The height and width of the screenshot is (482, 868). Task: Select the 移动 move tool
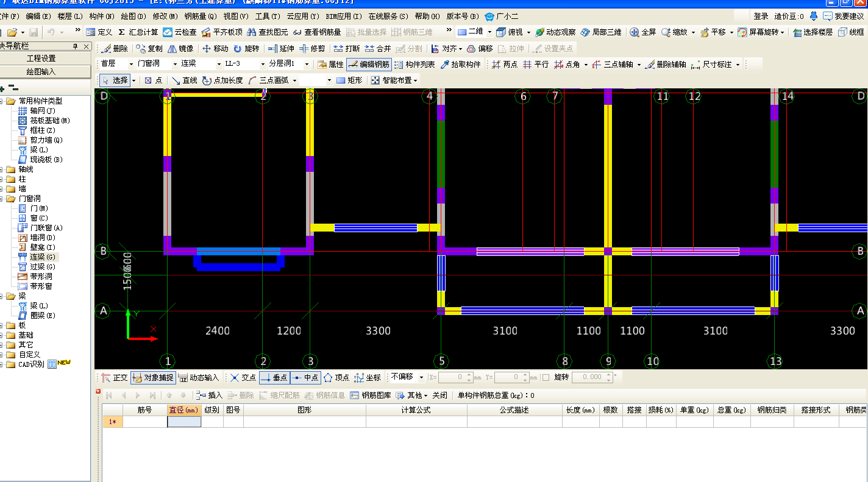215,48
